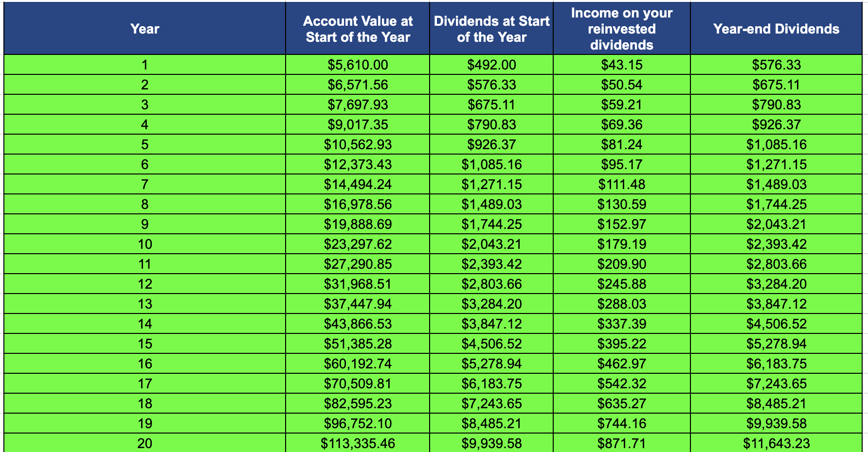Click the year 20 row cell
This screenshot has height=452, width=868.
[145, 443]
